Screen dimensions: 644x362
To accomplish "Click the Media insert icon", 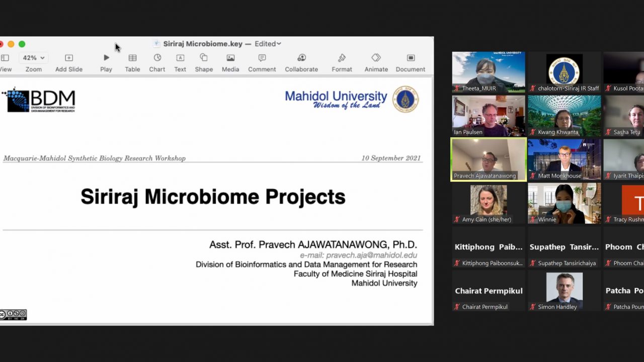I will (x=230, y=58).
